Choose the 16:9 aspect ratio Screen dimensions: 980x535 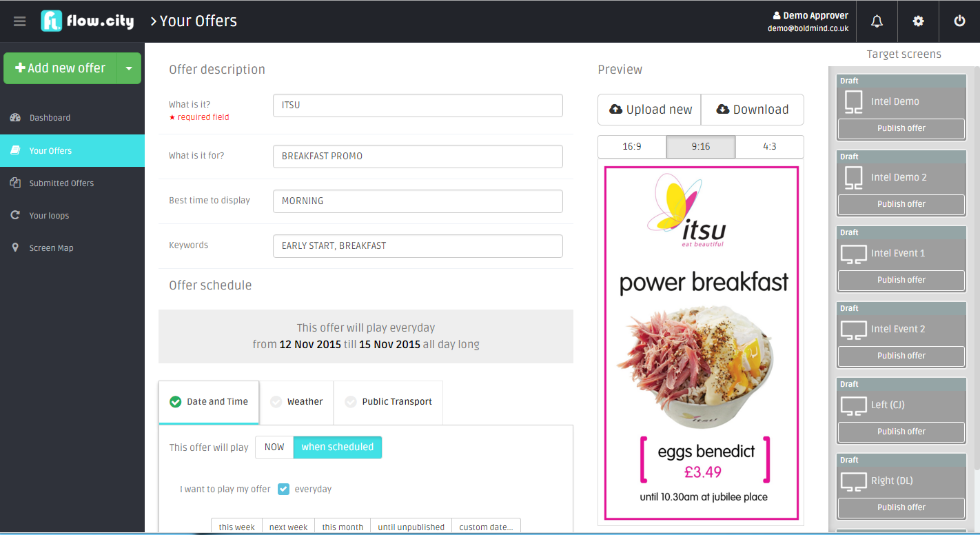pyautogui.click(x=632, y=146)
